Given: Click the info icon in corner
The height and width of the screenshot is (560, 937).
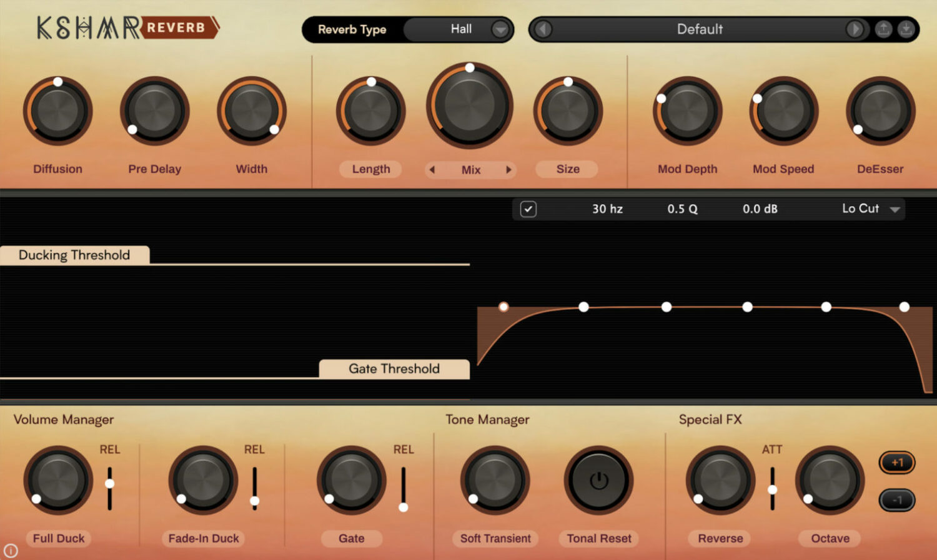Looking at the screenshot, I should coord(11,551).
